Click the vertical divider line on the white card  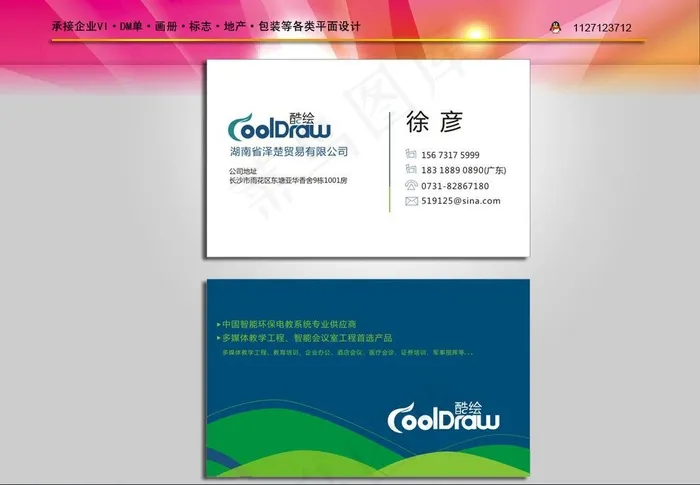tap(389, 162)
